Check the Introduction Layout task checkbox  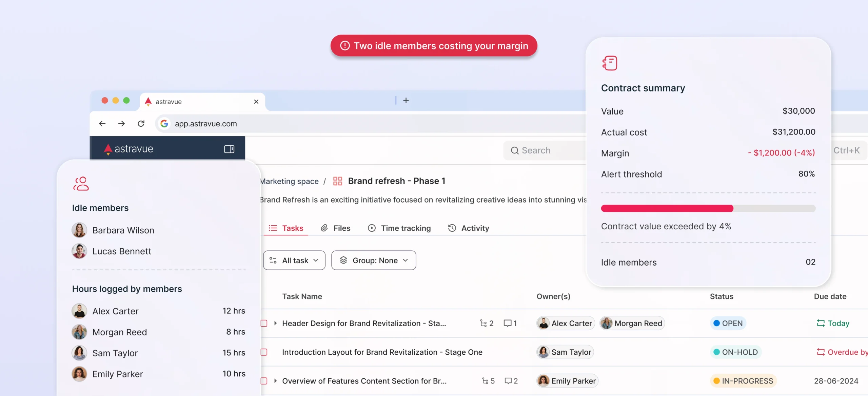(264, 352)
